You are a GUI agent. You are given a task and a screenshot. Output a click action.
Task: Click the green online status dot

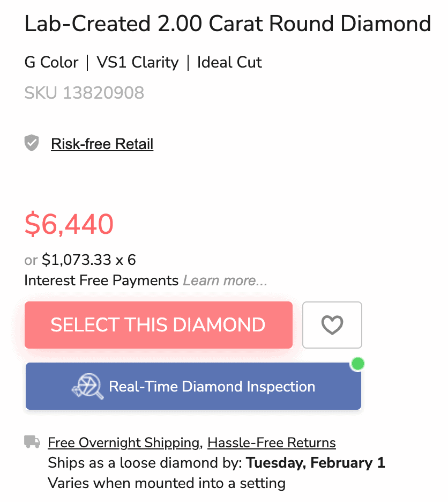[357, 364]
